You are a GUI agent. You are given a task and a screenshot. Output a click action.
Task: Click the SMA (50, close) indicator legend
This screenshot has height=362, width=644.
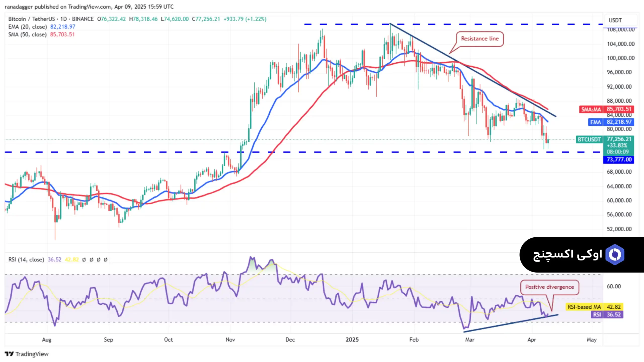27,34
